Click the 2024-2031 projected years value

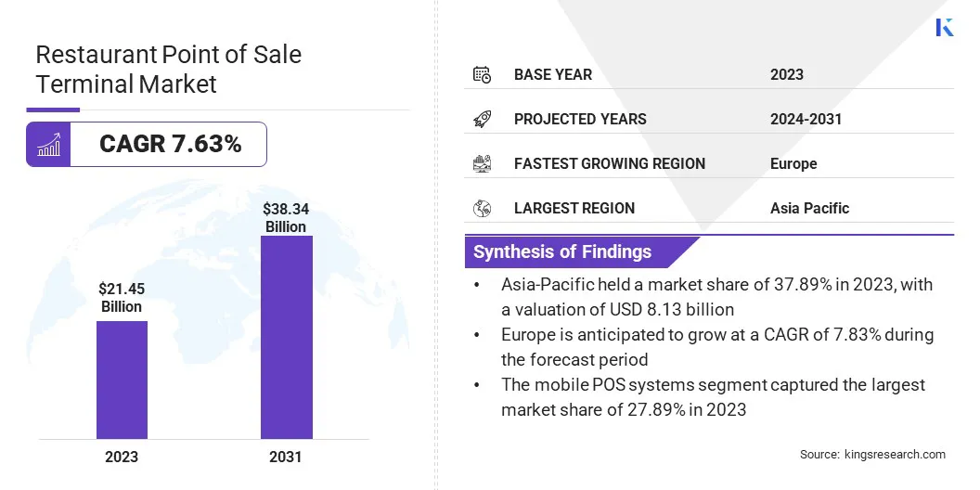click(806, 119)
